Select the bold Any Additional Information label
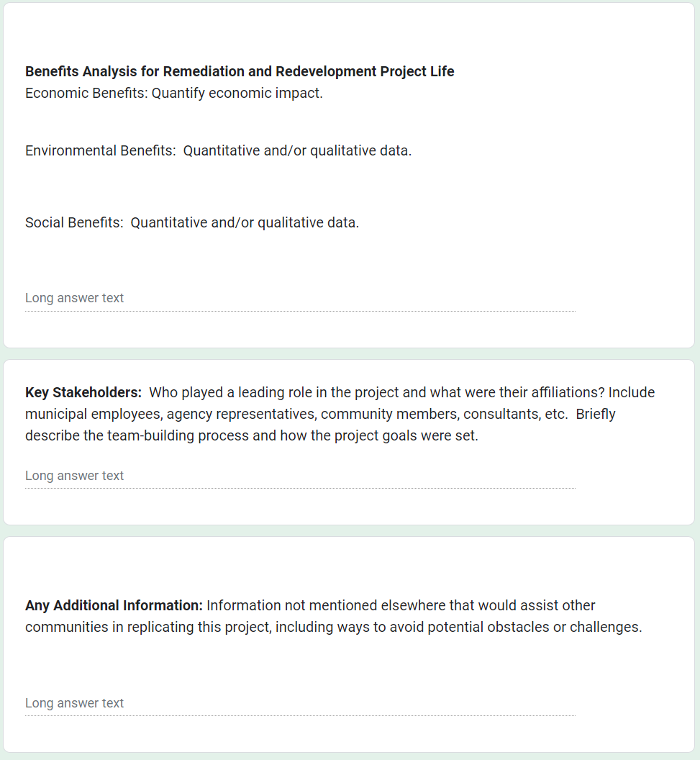The height and width of the screenshot is (760, 700). coord(114,606)
